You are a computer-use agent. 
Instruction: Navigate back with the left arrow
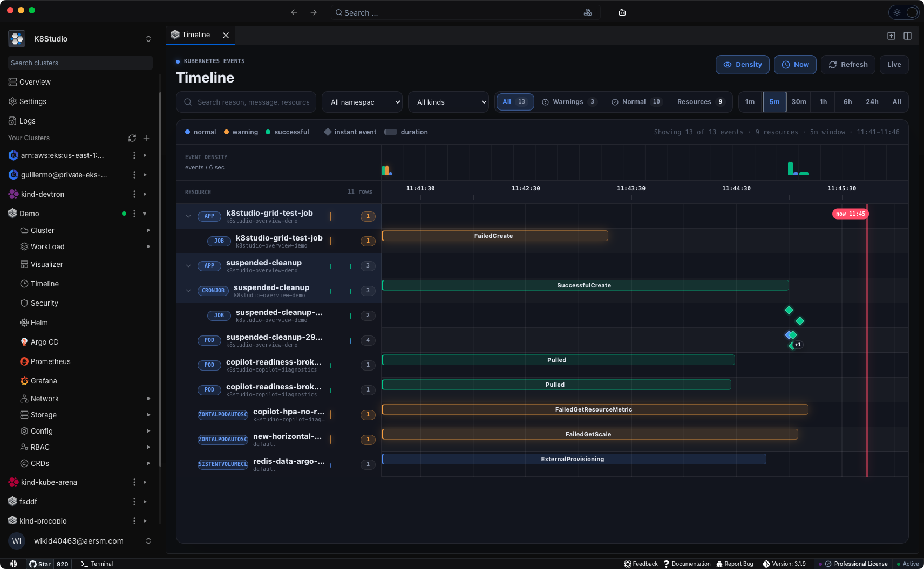(294, 12)
